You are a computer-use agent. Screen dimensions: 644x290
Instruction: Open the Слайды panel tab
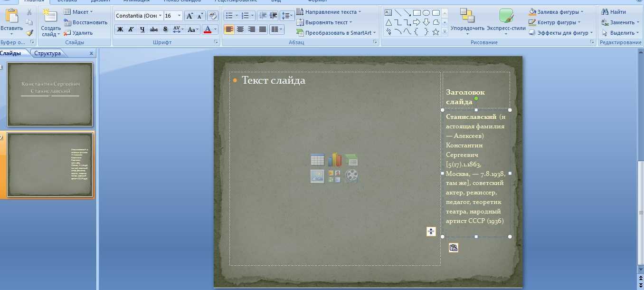click(x=10, y=53)
